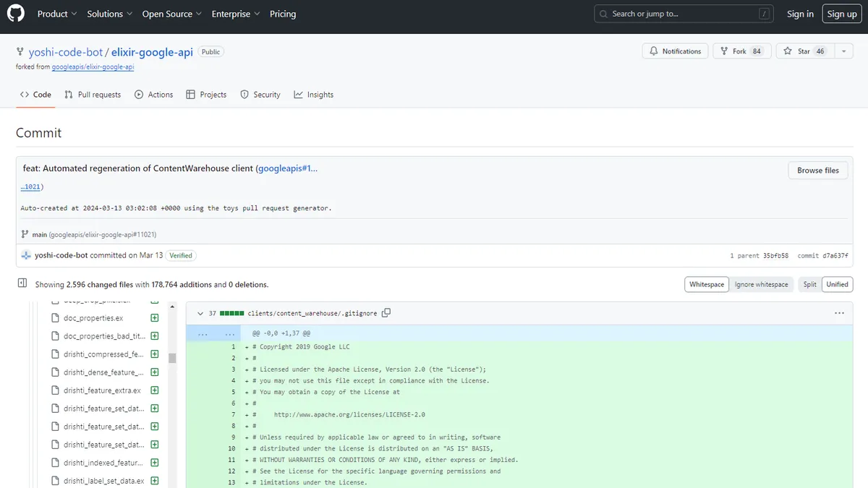Image resolution: width=868 pixels, height=488 pixels.
Task: Expand hidden lines via left ellipsis in hunk header
Action: point(203,333)
